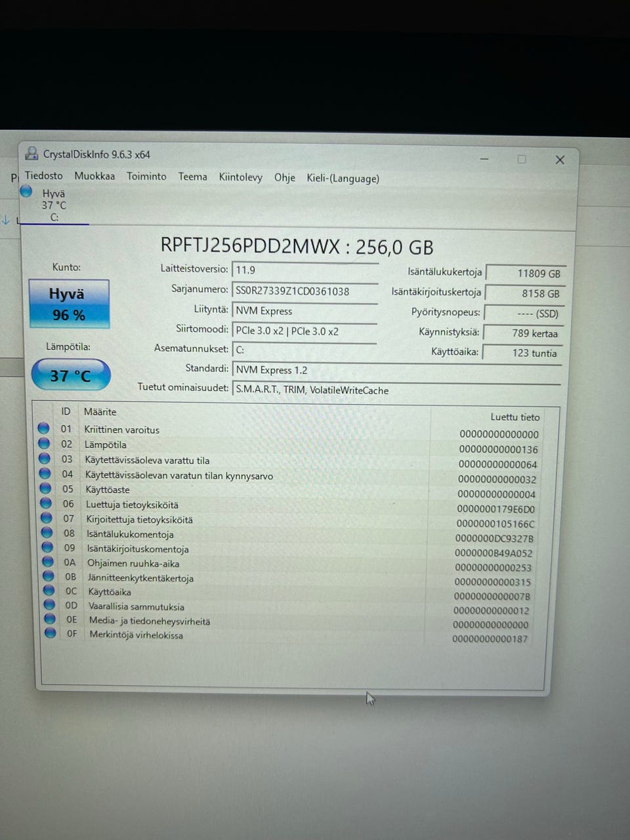
Task: Click the Tuetut ominaisuudet field
Action: coord(397,390)
